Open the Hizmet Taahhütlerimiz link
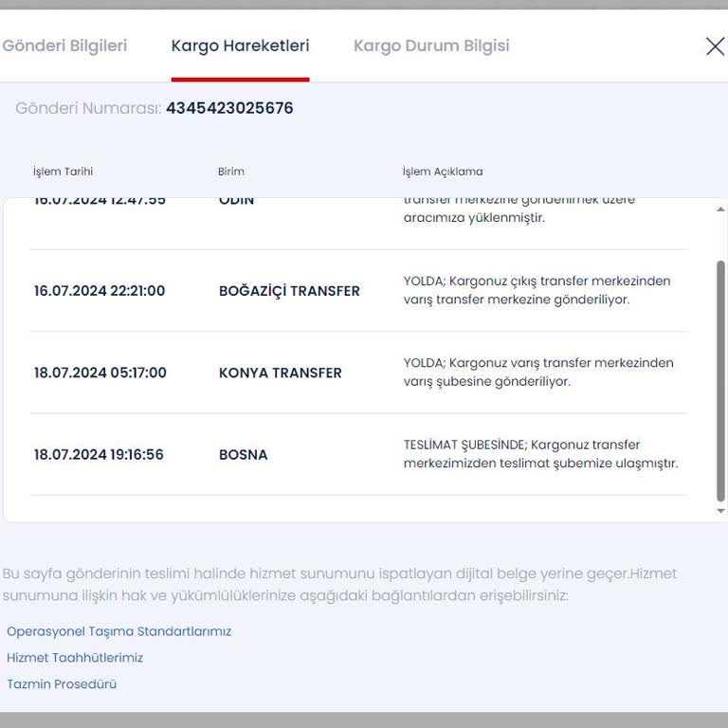This screenshot has width=728, height=728. click(x=75, y=658)
